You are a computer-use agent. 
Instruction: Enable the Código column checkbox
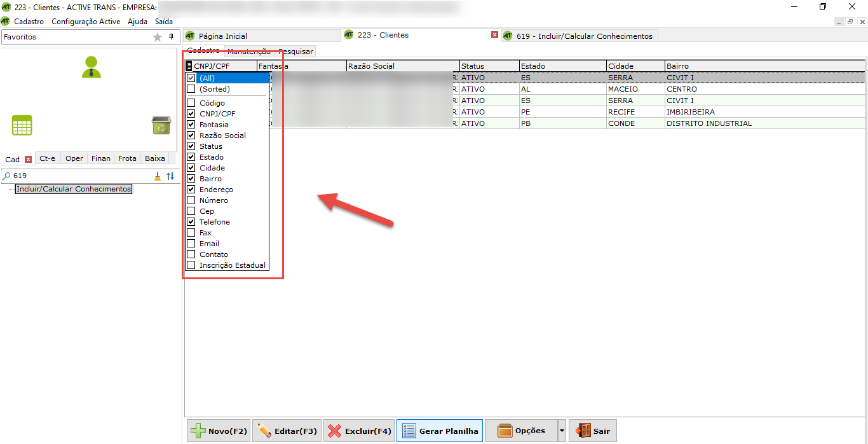coord(191,103)
